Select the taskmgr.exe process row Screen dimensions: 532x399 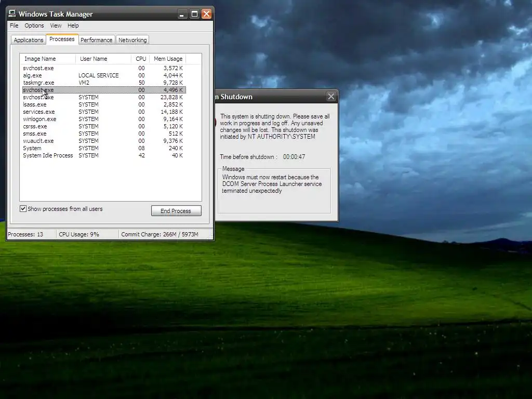click(x=104, y=83)
